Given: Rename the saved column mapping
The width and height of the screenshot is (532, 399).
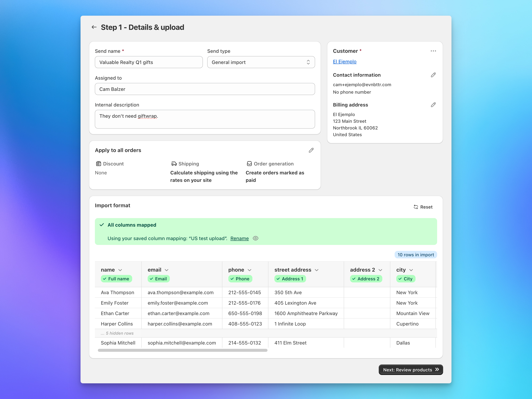Looking at the screenshot, I should coord(239,238).
